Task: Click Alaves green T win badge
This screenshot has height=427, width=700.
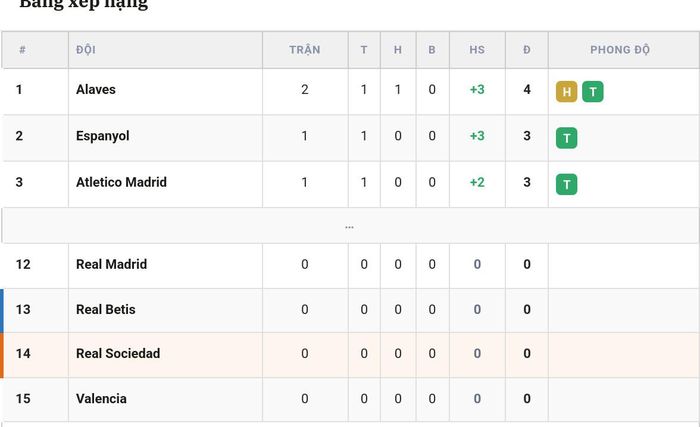Action: click(x=592, y=92)
